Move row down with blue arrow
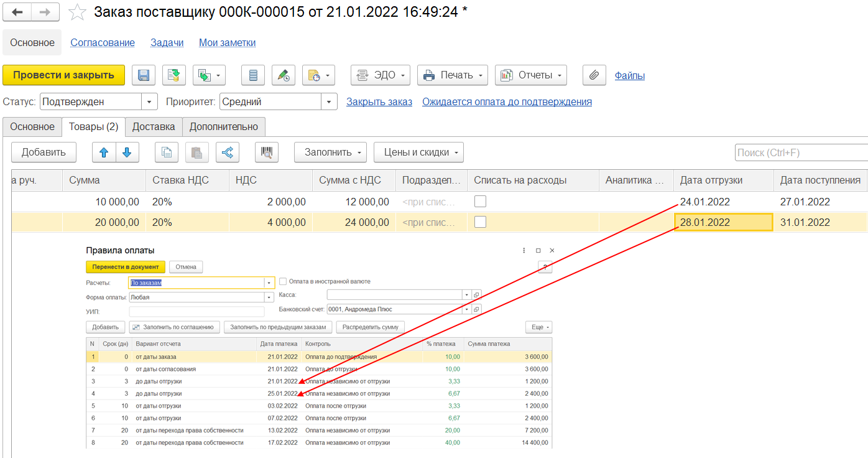The image size is (868, 458). click(127, 152)
